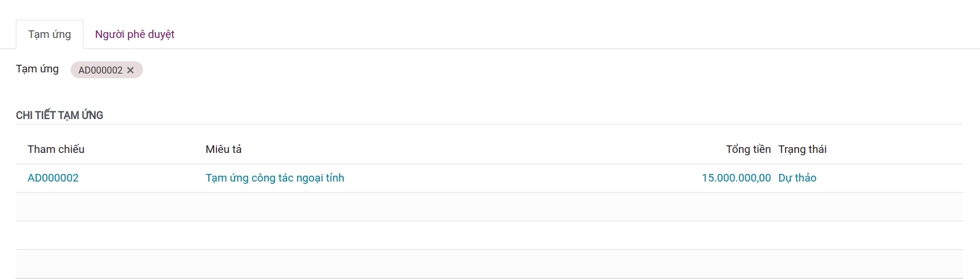Sort by the Tham chiếu column header
This screenshot has height=279, width=980.
tap(56, 149)
